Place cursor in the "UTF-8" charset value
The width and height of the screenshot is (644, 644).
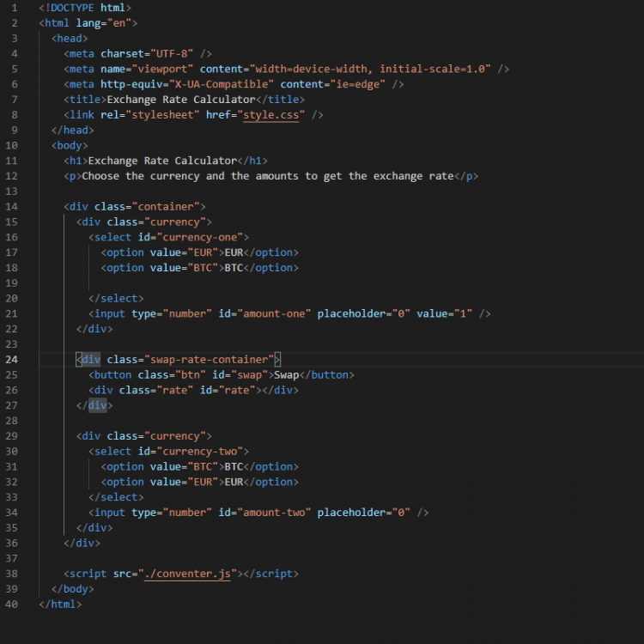point(172,54)
